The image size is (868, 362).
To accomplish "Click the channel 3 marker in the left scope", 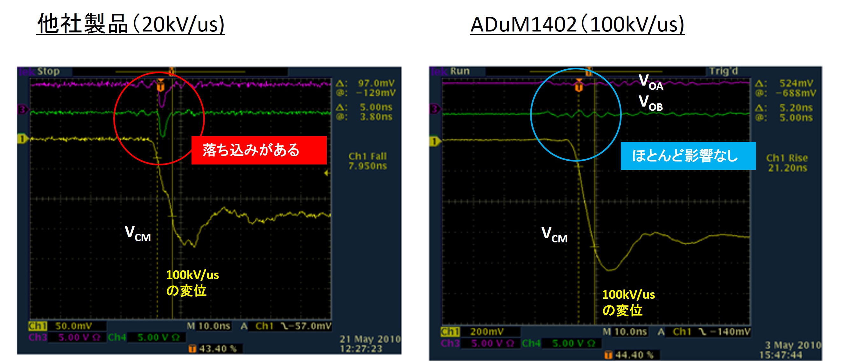I will point(23,109).
